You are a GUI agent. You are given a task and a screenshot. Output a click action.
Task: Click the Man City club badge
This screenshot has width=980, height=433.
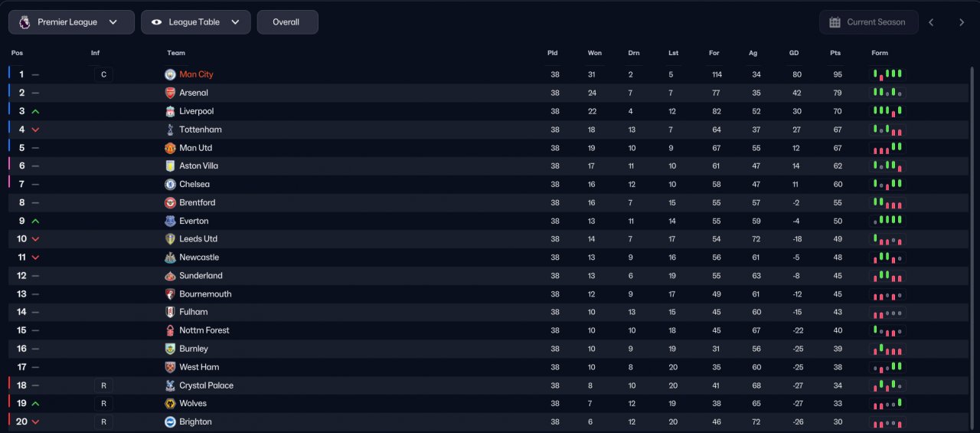[170, 74]
